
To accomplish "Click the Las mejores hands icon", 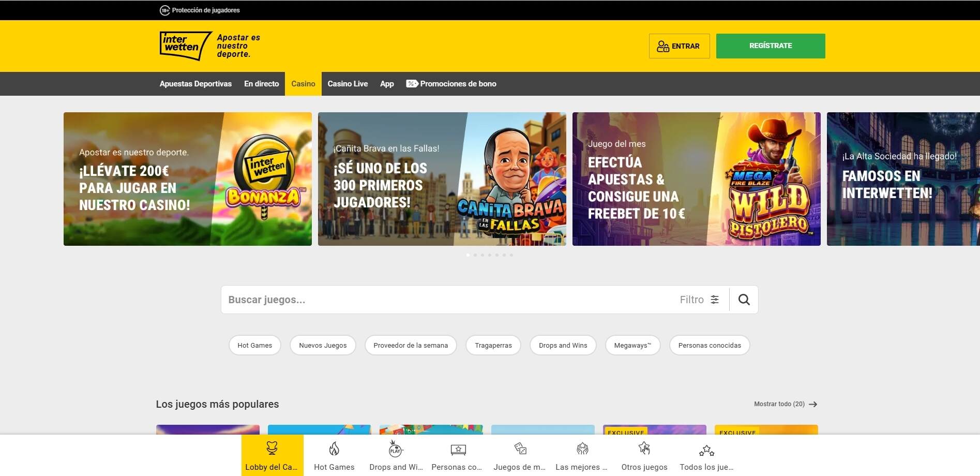I will pyautogui.click(x=582, y=449).
